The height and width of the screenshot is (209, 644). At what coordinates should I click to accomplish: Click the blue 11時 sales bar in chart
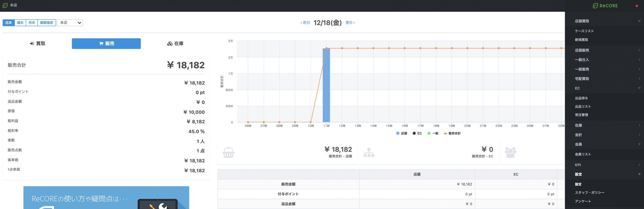(326, 85)
